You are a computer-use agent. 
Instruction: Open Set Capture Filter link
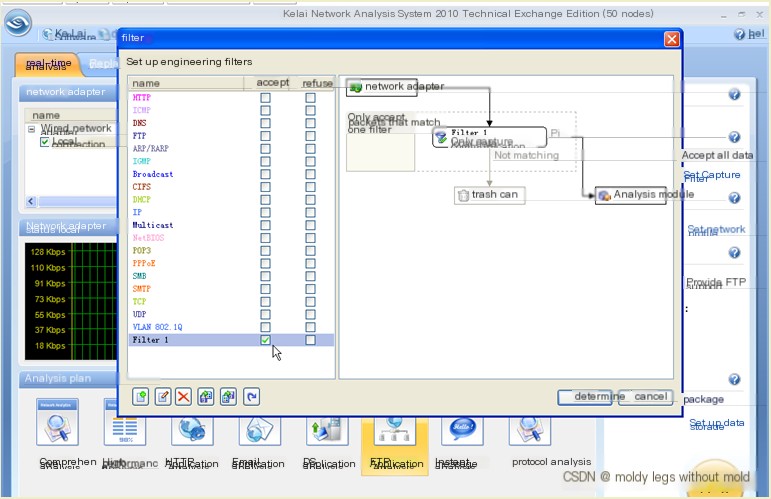pos(712,176)
